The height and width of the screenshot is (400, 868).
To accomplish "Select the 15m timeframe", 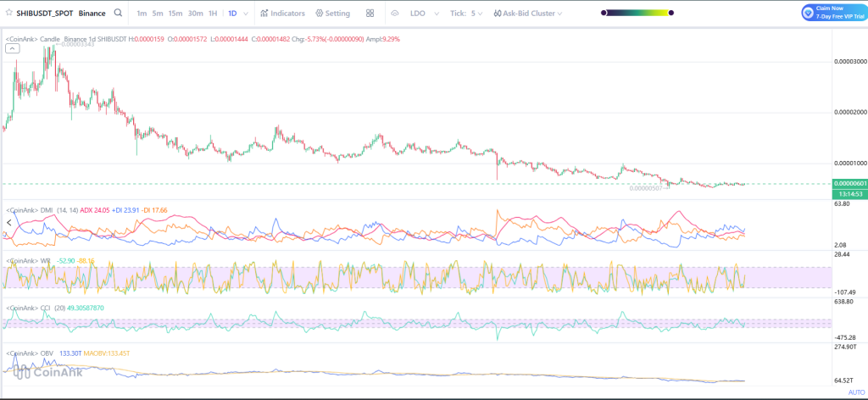I will coord(175,14).
